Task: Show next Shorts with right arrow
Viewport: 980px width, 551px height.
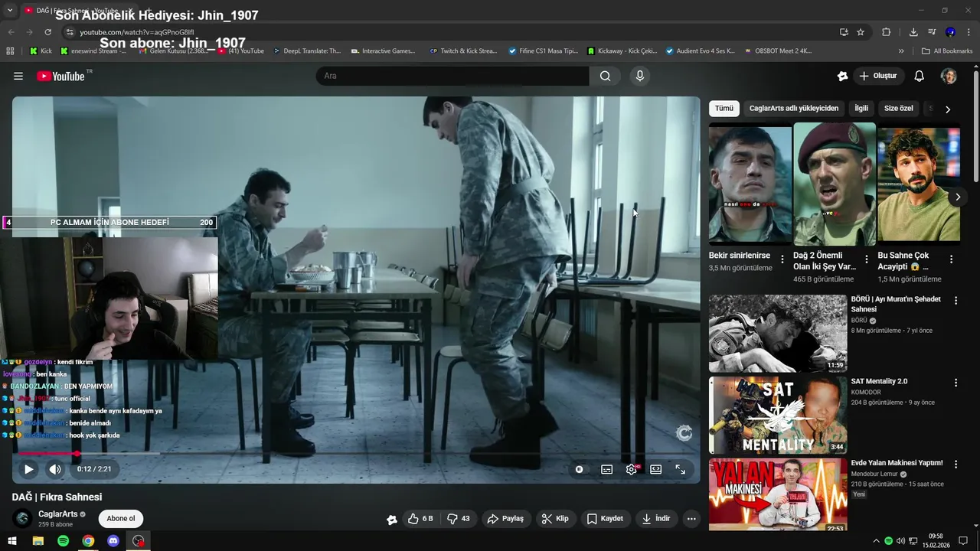Action: [x=958, y=197]
